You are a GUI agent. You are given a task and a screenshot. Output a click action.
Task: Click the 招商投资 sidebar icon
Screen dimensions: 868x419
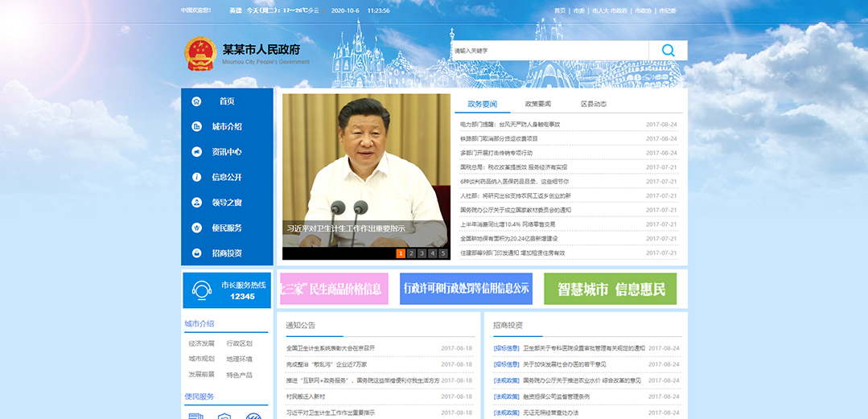[196, 253]
